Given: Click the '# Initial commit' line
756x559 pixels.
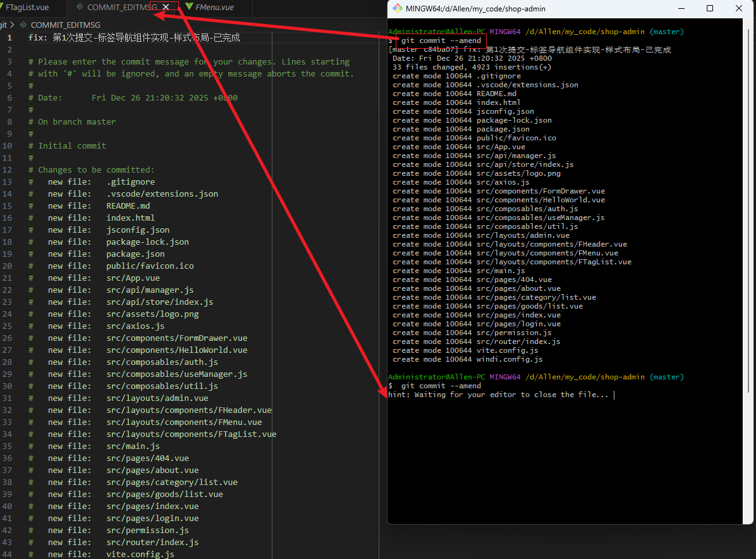Looking at the screenshot, I should click(67, 145).
